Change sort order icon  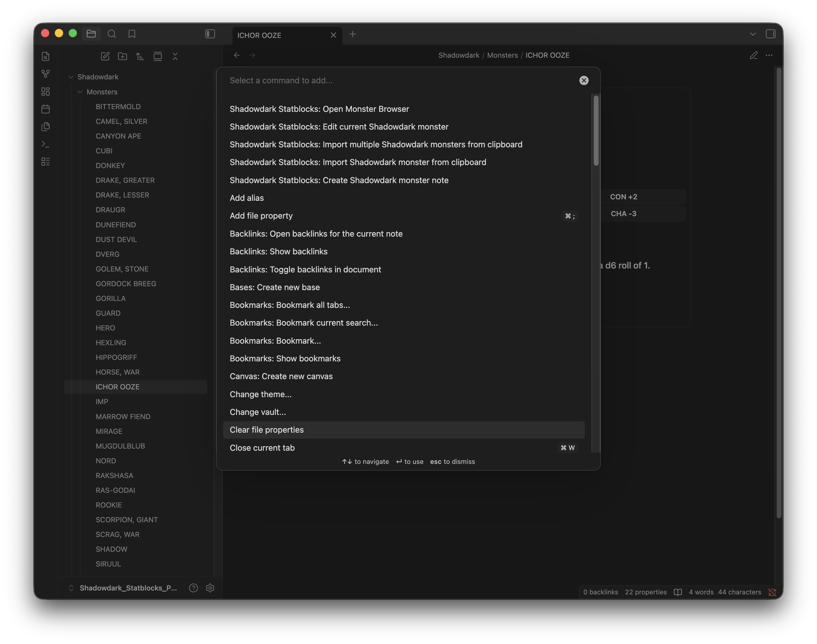(x=140, y=56)
